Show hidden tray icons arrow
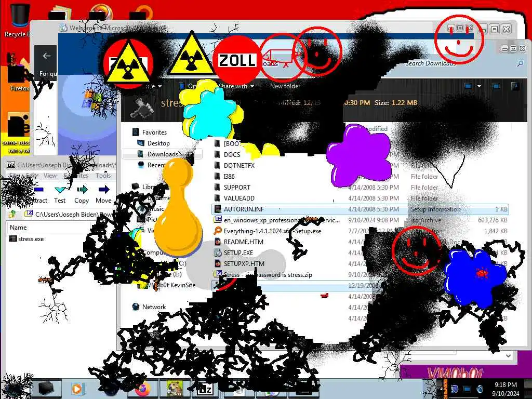The height and width of the screenshot is (399, 532). [x=442, y=389]
